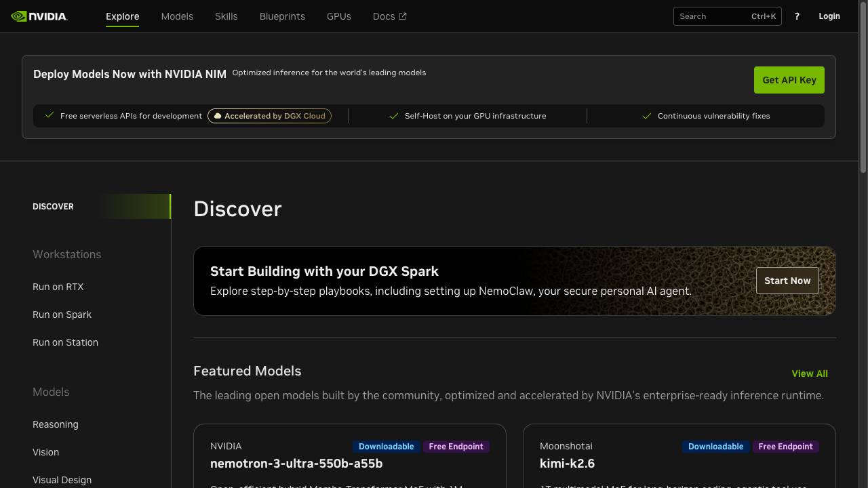Select the Explore tab
Image resolution: width=868 pixels, height=488 pixels.
tap(122, 16)
